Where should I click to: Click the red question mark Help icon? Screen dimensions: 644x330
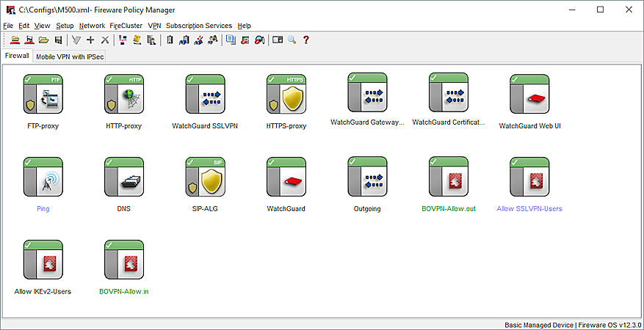pos(306,40)
